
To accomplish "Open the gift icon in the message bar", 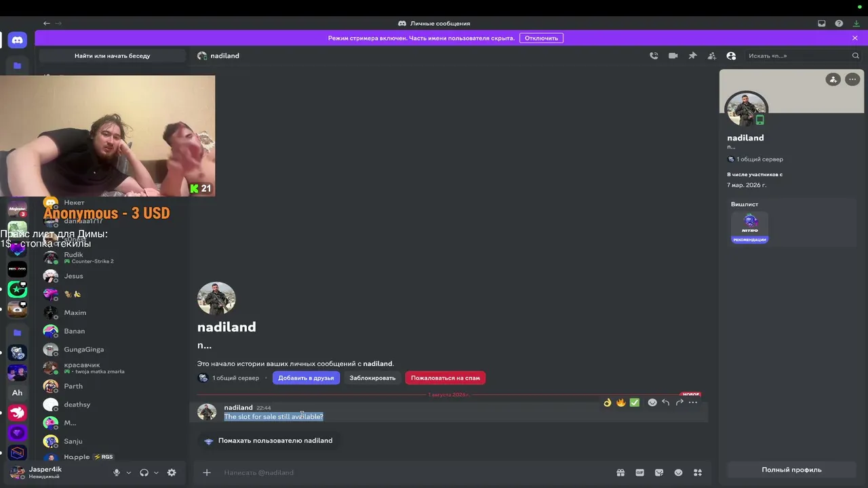I will tap(620, 472).
